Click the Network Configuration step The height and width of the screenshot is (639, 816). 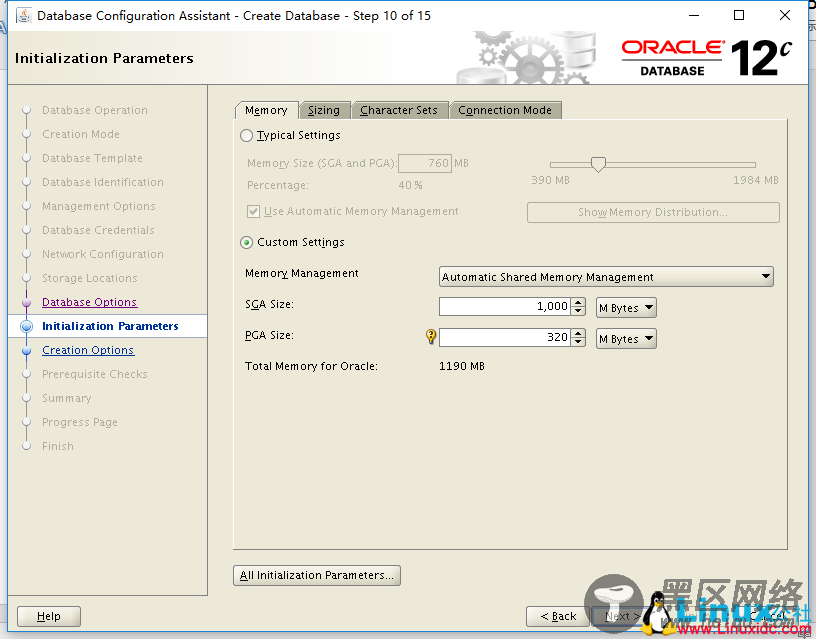click(103, 254)
